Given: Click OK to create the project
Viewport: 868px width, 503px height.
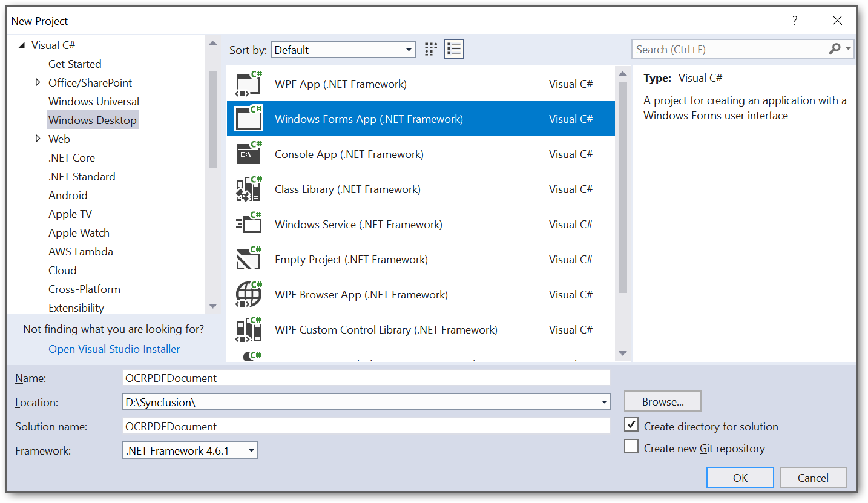Looking at the screenshot, I should tap(740, 477).
